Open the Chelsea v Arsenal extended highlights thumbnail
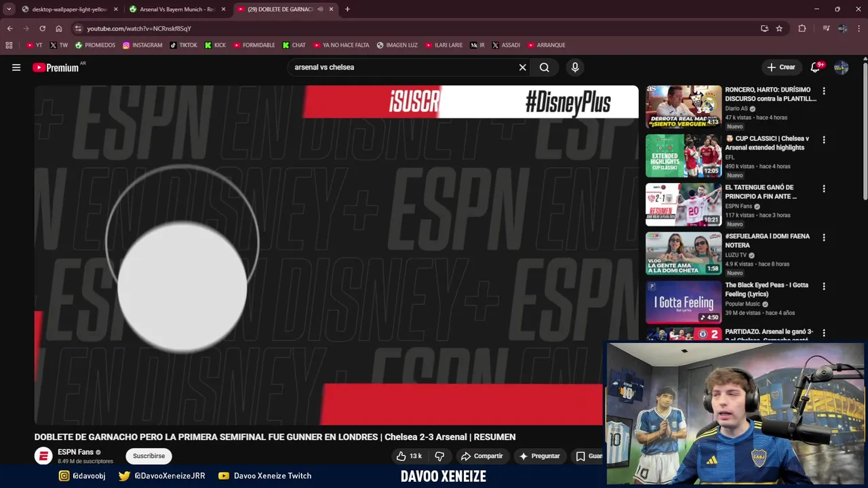 (x=684, y=155)
